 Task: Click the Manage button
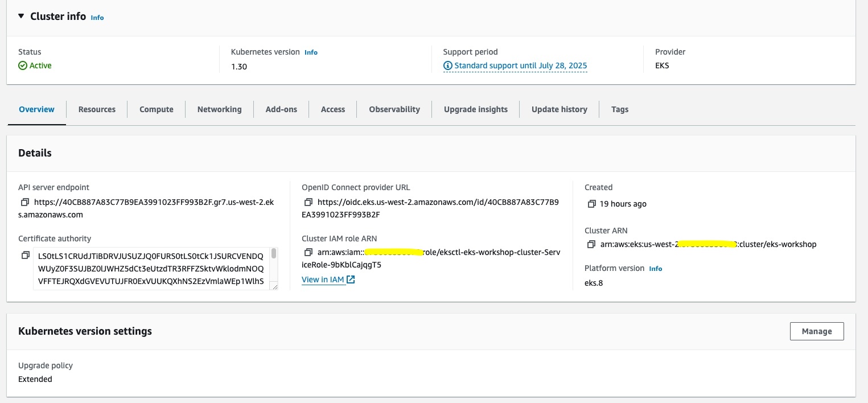[x=816, y=331]
